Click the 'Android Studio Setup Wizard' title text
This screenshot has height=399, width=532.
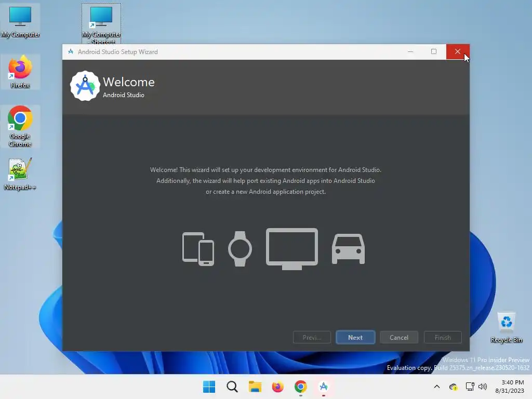118,51
